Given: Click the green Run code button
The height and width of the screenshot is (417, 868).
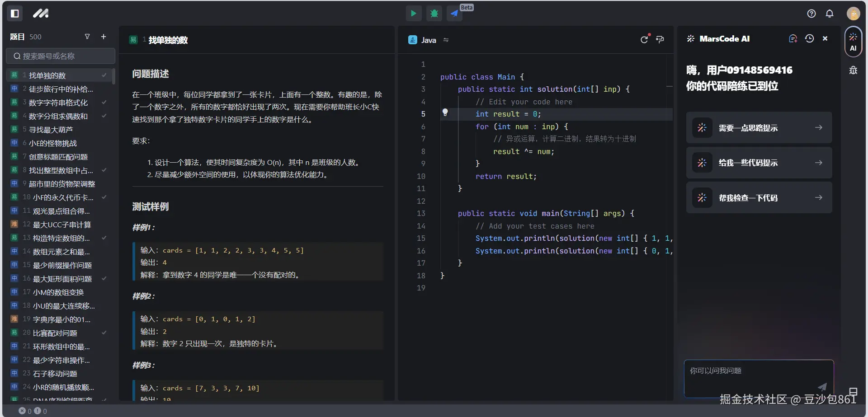Looking at the screenshot, I should click(x=413, y=14).
